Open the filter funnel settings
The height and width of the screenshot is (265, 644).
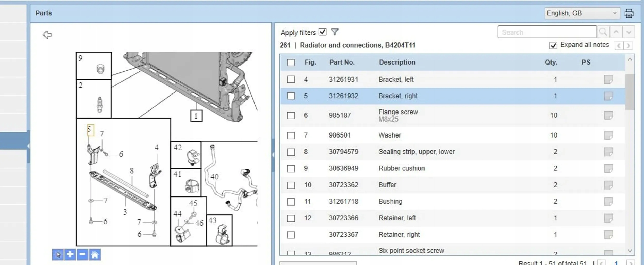coord(335,32)
